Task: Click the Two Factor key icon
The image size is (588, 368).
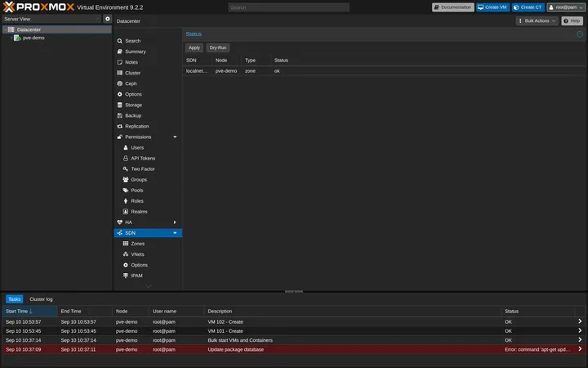Action: (x=126, y=169)
